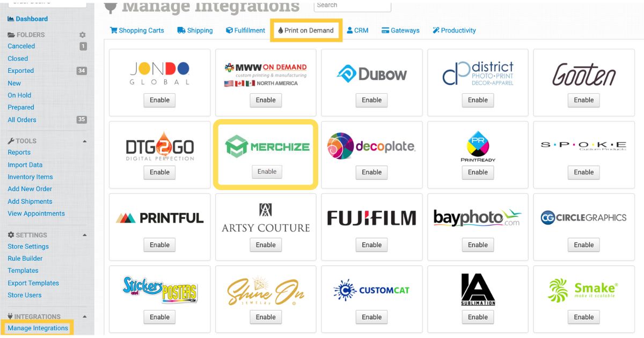
Task: Open the CRM tab
Action: pyautogui.click(x=357, y=30)
